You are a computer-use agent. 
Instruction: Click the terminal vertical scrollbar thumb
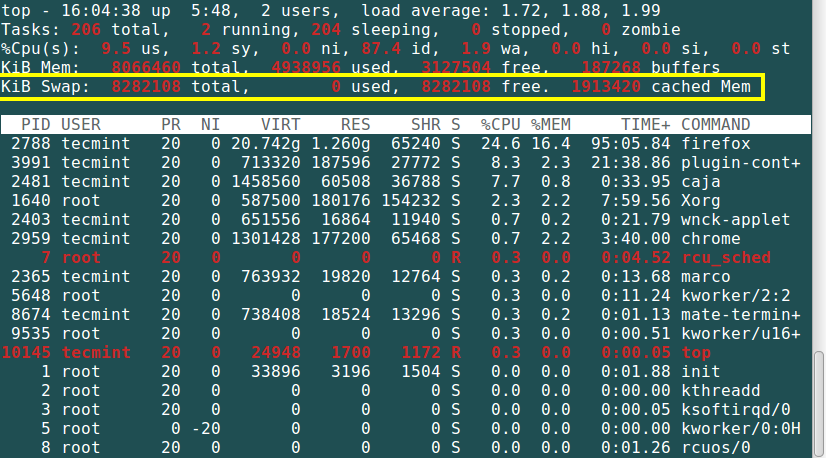(818, 400)
